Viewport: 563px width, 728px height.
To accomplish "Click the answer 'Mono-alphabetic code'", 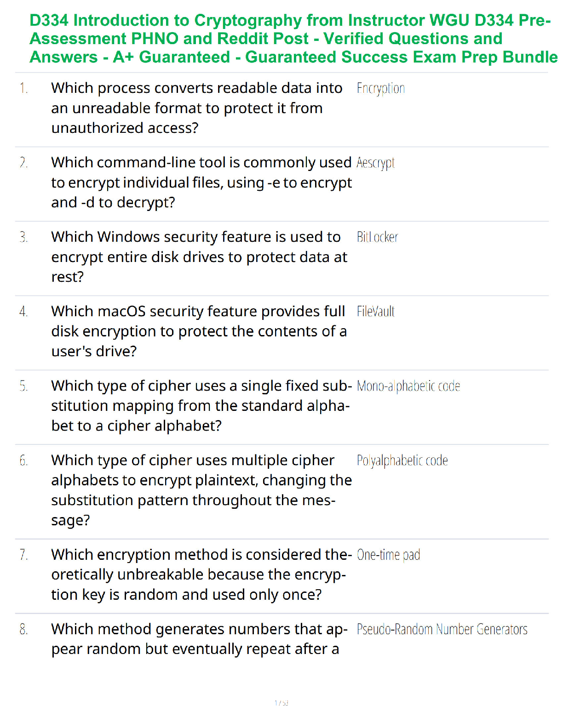I will coord(408,386).
